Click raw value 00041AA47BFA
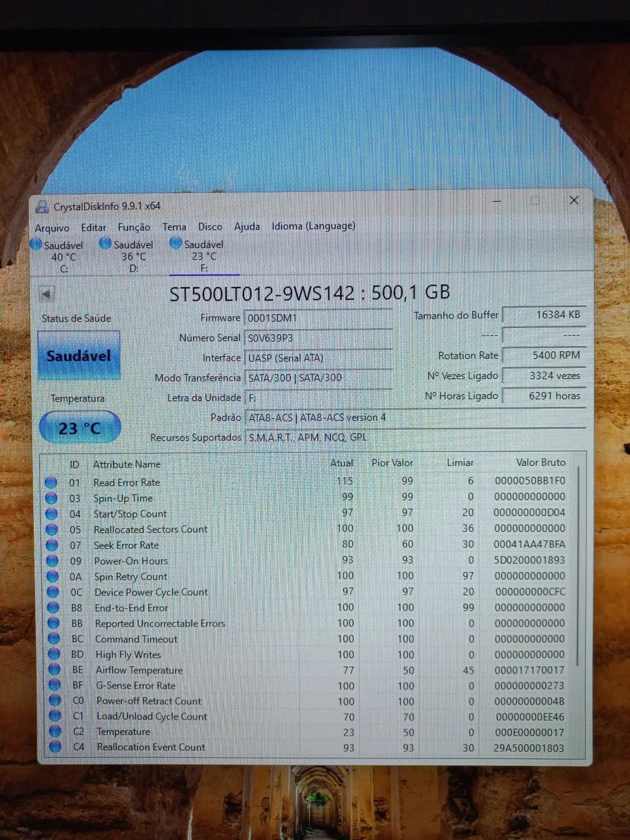Image resolution: width=630 pixels, height=840 pixels. [x=529, y=544]
